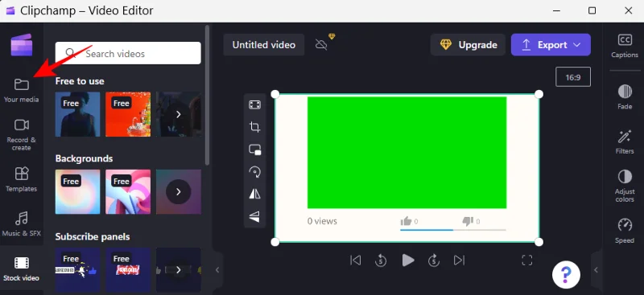Image resolution: width=644 pixels, height=295 pixels.
Task: Click the bottom-right resize handle of the clip
Action: tap(539, 242)
